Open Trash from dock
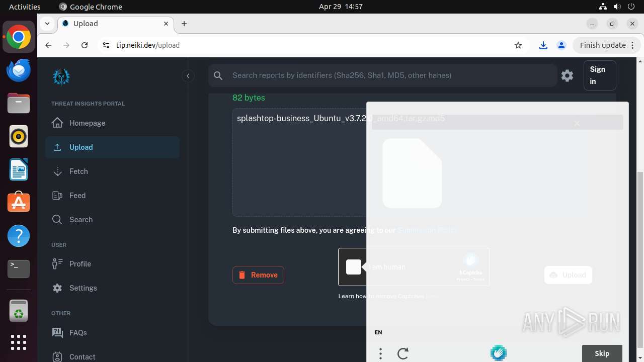The height and width of the screenshot is (362, 644). pyautogui.click(x=19, y=311)
